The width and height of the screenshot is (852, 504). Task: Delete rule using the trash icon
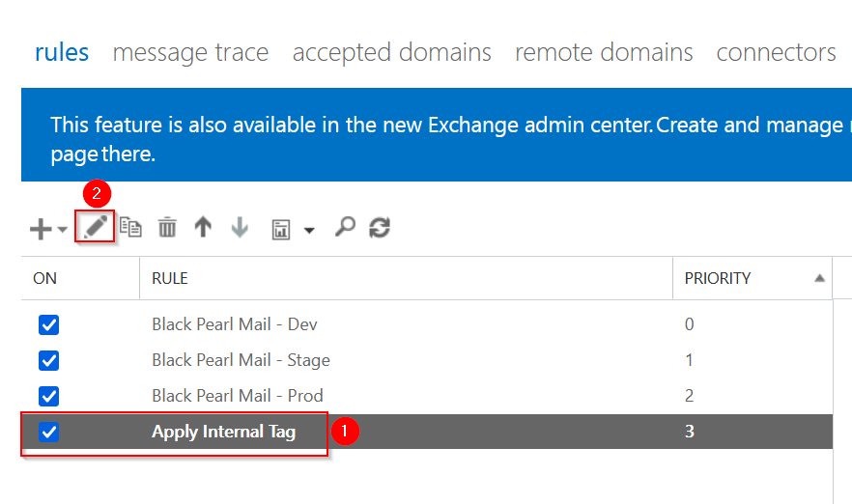(167, 228)
